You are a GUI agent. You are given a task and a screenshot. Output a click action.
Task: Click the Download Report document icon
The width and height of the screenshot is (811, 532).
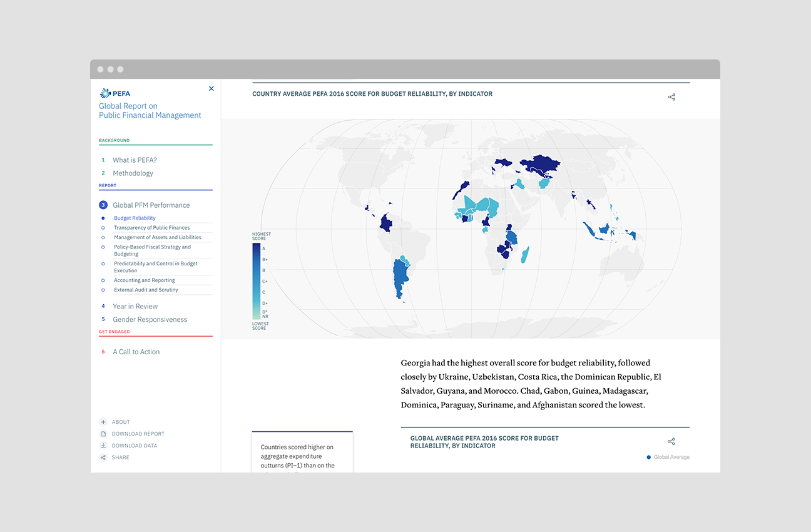(x=103, y=434)
